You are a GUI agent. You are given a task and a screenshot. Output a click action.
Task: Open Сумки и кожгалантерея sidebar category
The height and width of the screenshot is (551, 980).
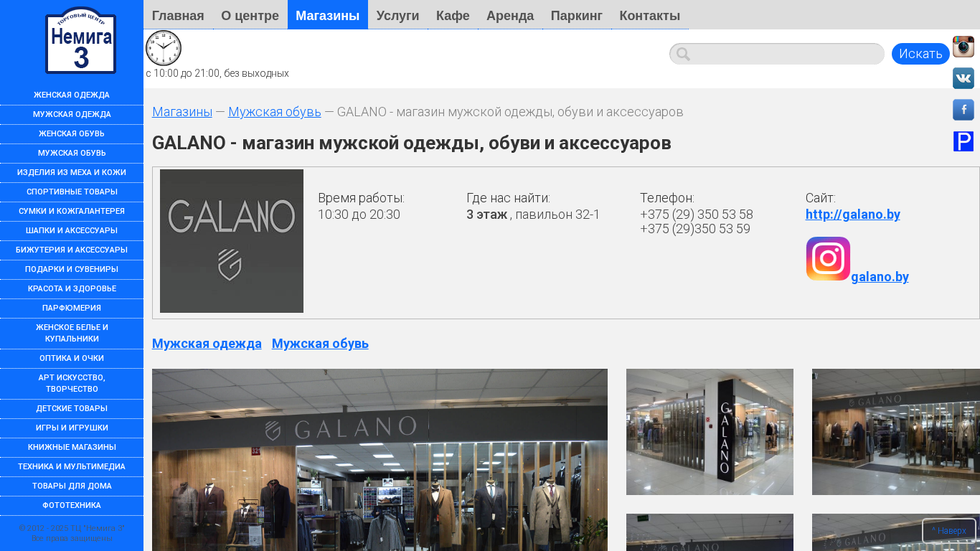click(x=72, y=212)
